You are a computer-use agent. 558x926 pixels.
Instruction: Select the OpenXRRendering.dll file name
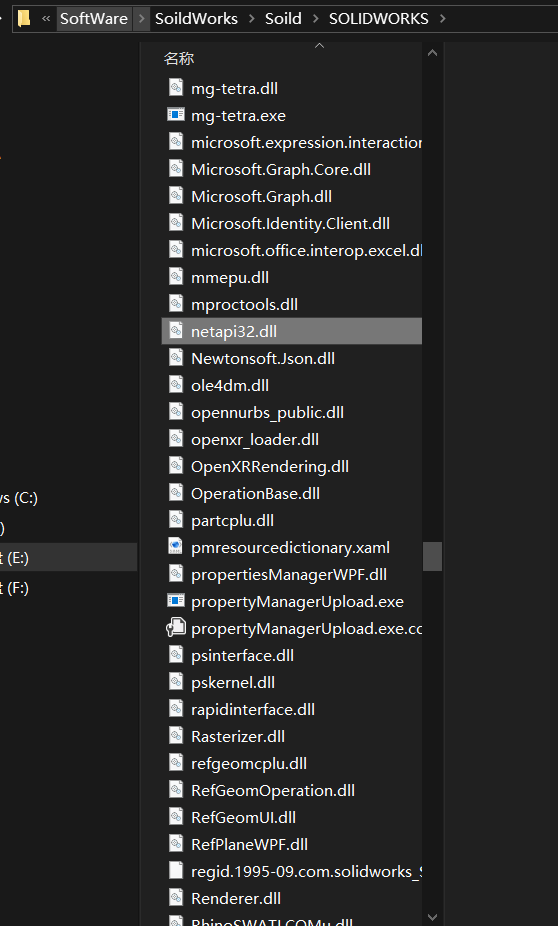(270, 467)
